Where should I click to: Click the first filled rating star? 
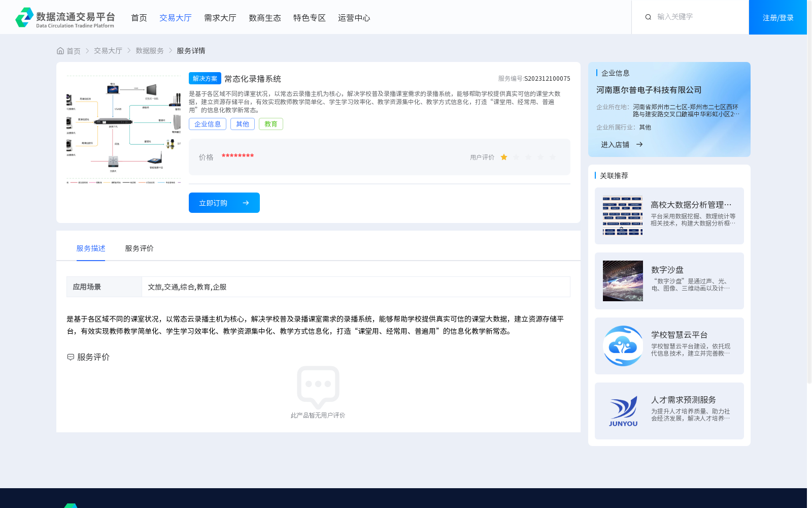tap(504, 157)
